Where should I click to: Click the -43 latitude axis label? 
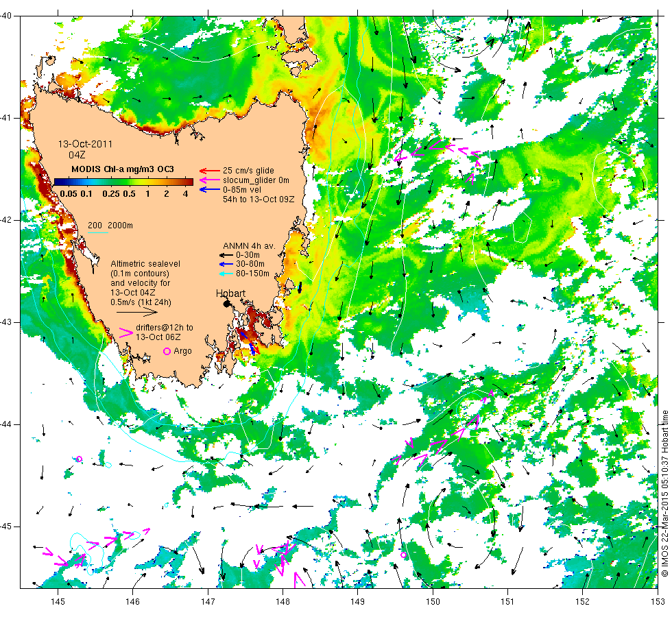click(x=6, y=322)
